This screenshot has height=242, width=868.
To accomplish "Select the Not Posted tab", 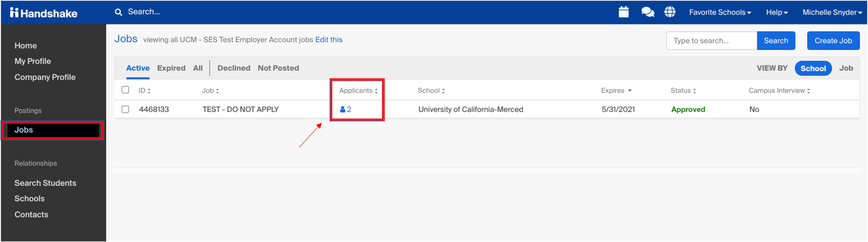I will coord(278,68).
